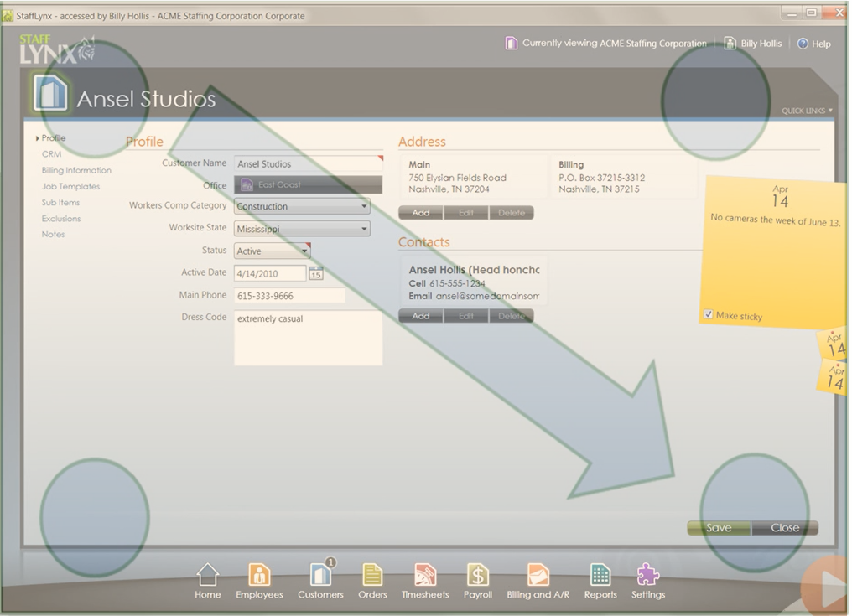The image size is (852, 616).
Task: Click the Dress Code text area
Action: click(308, 337)
